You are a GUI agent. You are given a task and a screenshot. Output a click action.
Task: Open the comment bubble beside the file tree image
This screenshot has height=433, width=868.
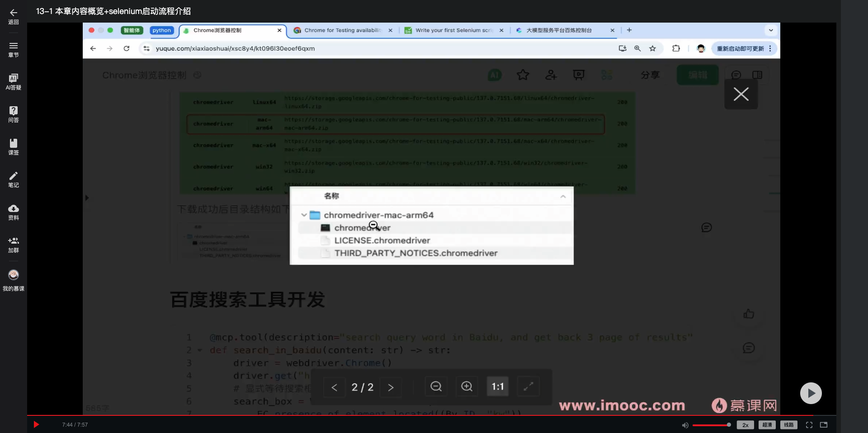pos(706,228)
